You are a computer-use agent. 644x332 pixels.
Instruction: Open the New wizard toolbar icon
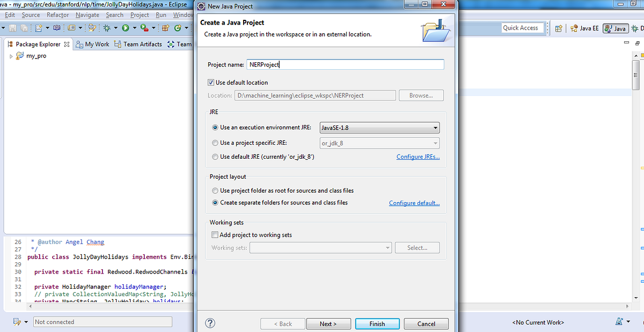38,27
